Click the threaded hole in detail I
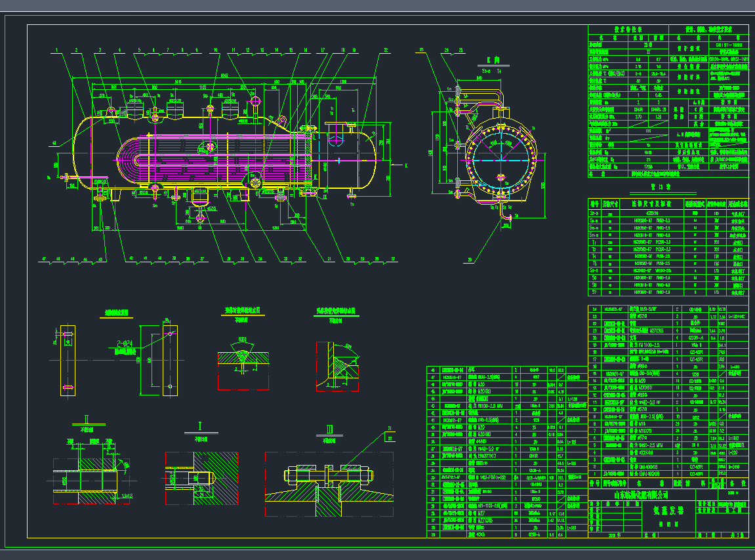Image resolution: width=755 pixels, height=560 pixels. point(200,477)
